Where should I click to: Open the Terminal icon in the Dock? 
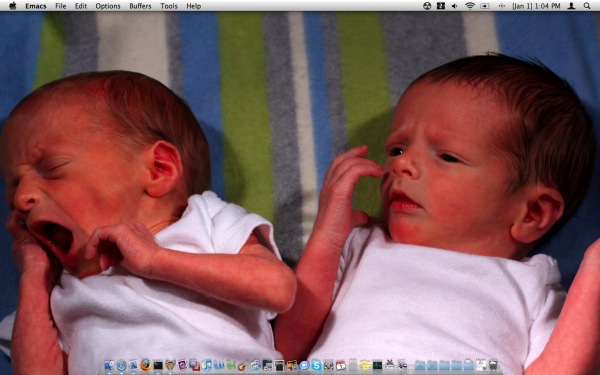[158, 365]
